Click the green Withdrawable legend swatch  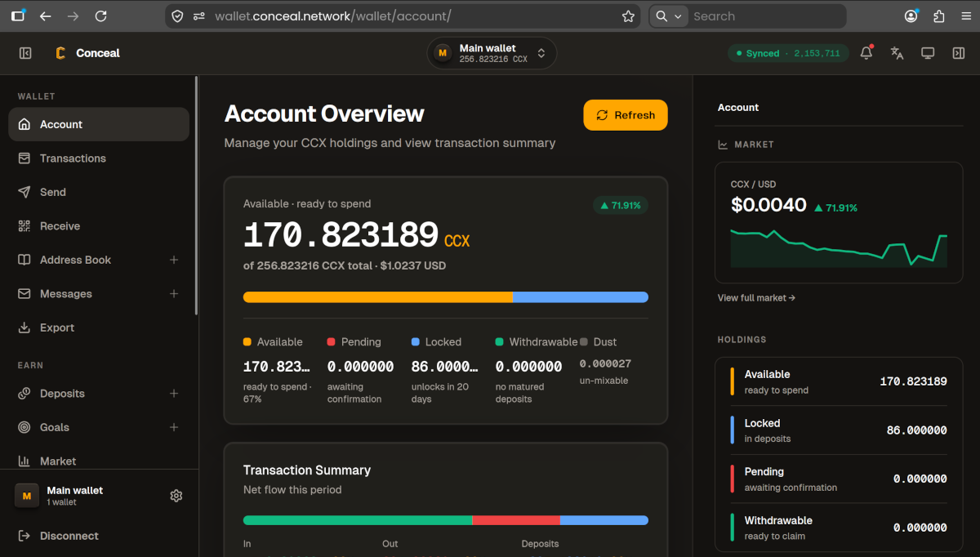pyautogui.click(x=500, y=342)
